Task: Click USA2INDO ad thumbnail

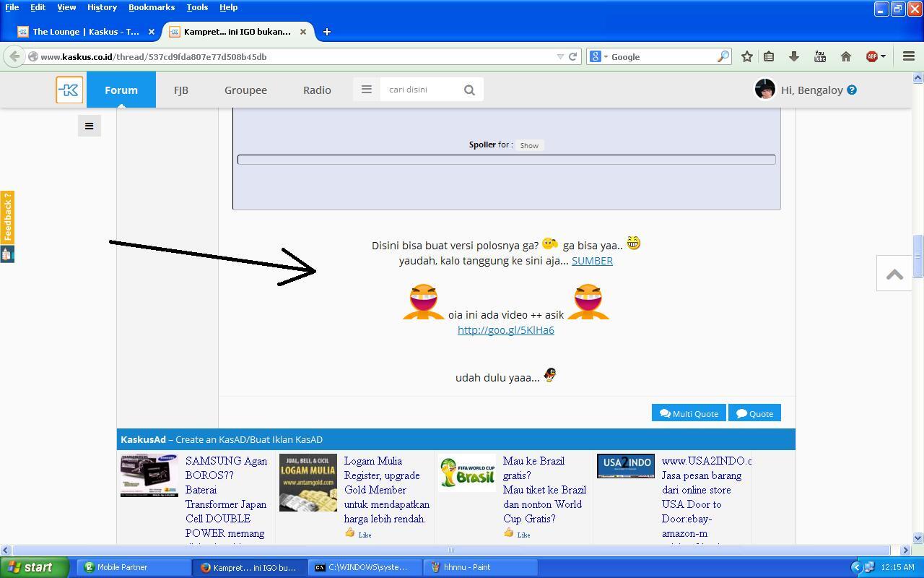Action: [626, 466]
